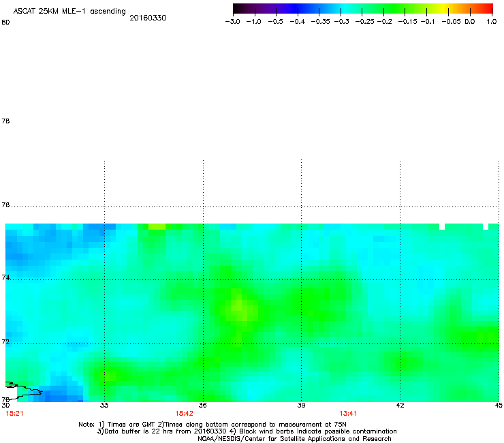Image resolution: width=504 pixels, height=443 pixels.
Task: Click the yellow-green hotspot near 73N 37E
Action: pos(241,309)
